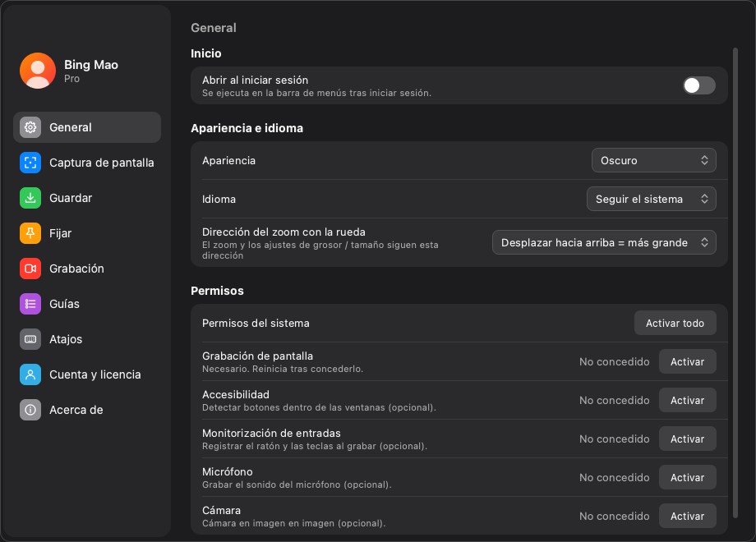Enable Abrir al iniciar sesión switch

(699, 85)
